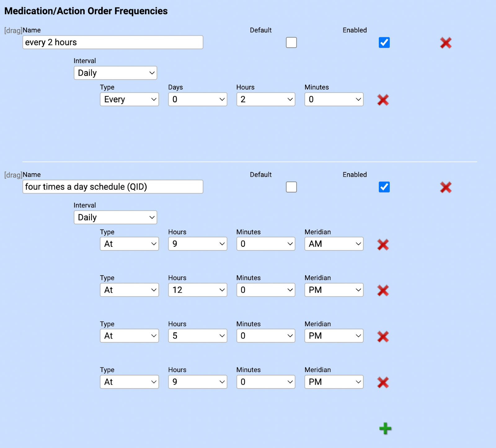Open the Minutes dropdown in the 5 PM row
Image resolution: width=496 pixels, height=448 pixels.
tap(266, 336)
